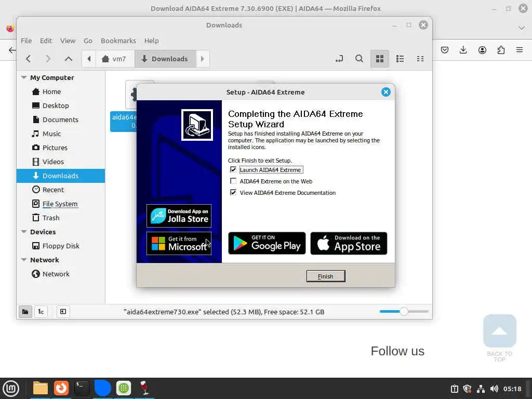
Task: Click left path bar scroll arrow
Action: (89, 59)
